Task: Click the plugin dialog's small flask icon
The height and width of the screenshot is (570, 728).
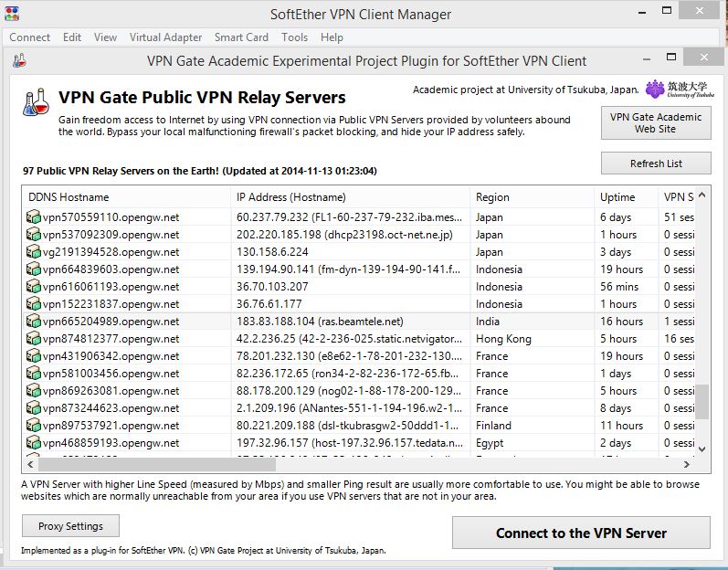Action: point(19,61)
